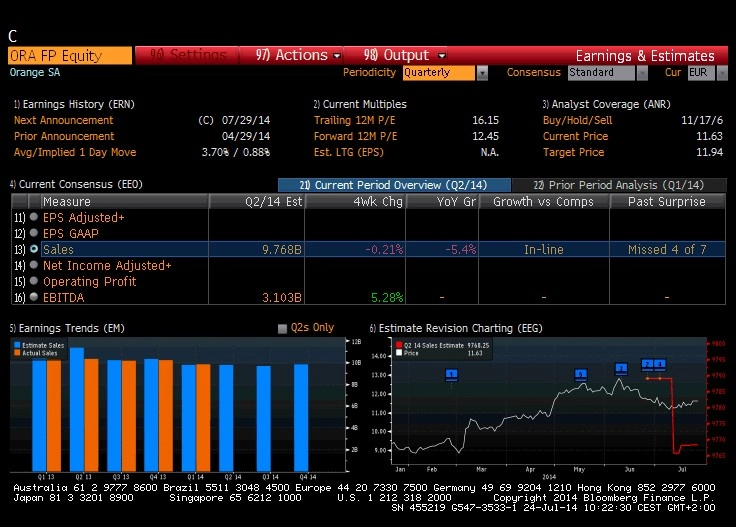The width and height of the screenshot is (736, 527).
Task: Click the Growth vs Comps column header
Action: click(544, 202)
